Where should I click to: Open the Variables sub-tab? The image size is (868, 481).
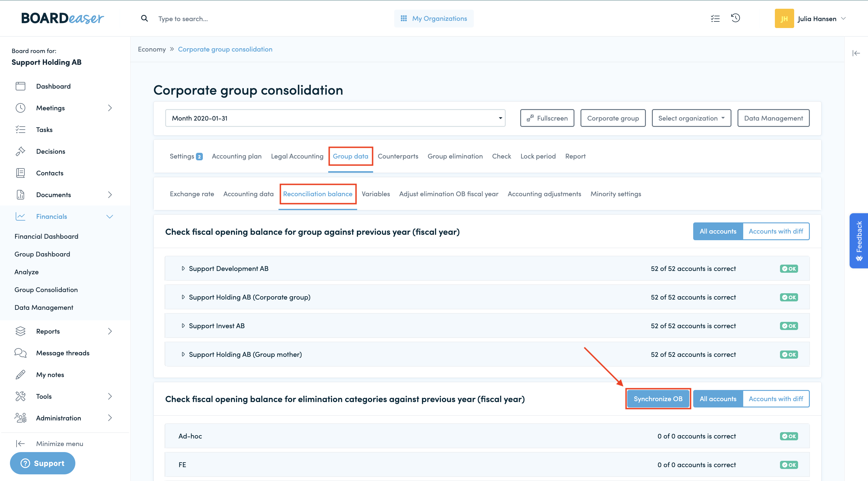point(376,194)
